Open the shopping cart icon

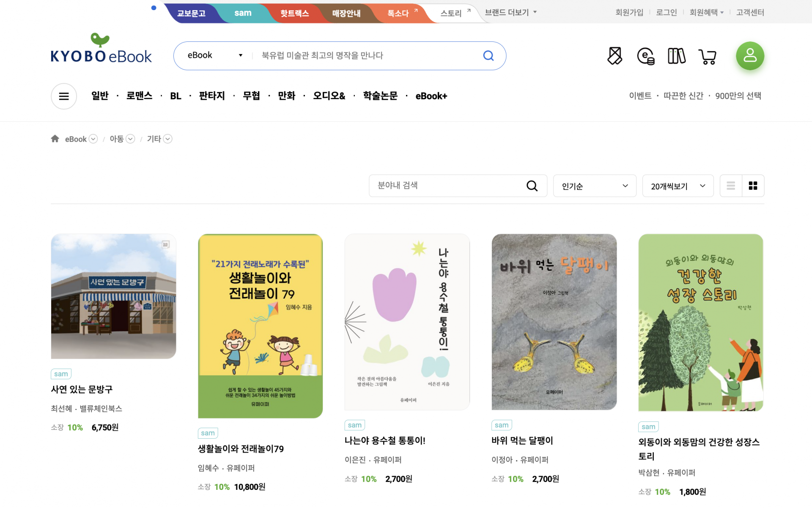[707, 56]
